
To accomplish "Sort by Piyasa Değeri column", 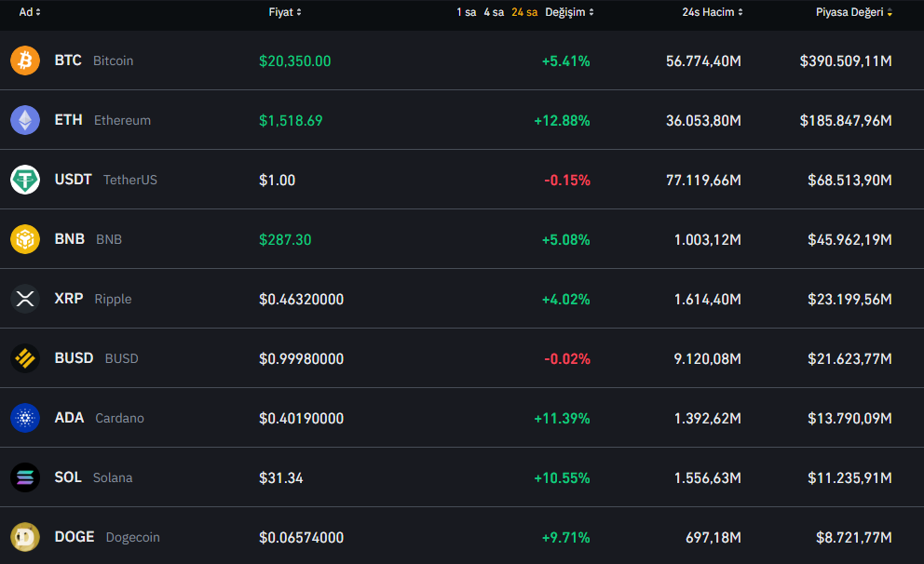I will pyautogui.click(x=853, y=12).
